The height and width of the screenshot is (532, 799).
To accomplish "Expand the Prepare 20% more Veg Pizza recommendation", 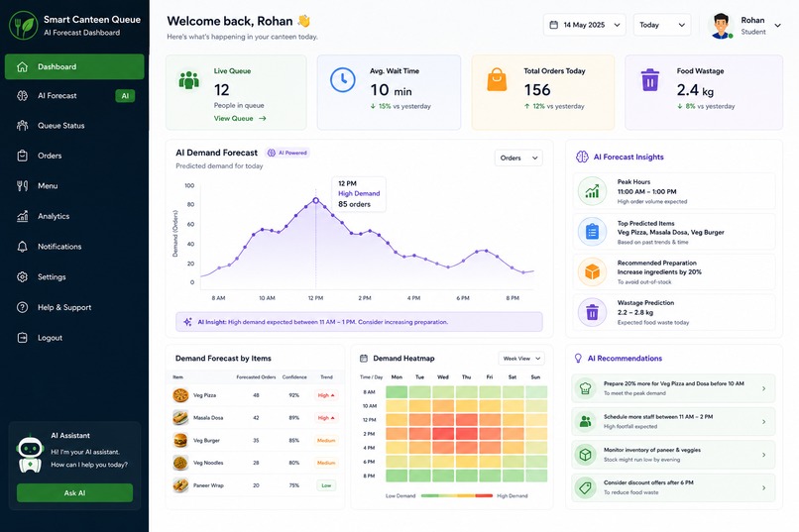I will (x=764, y=388).
